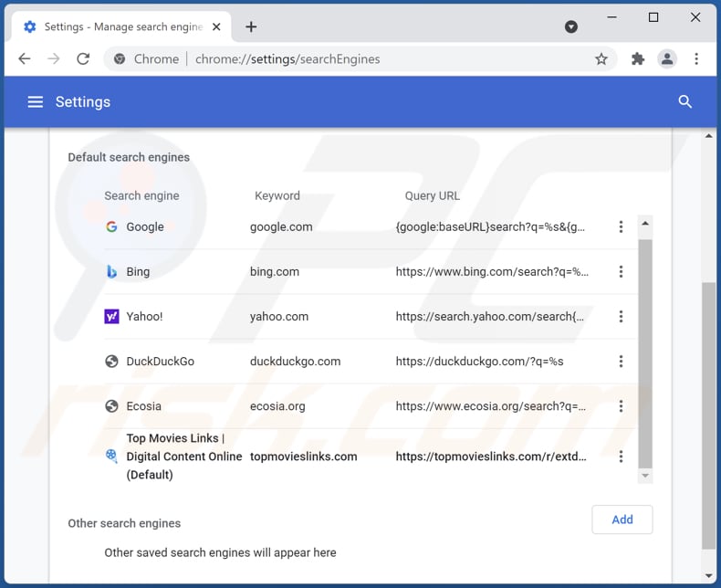Click search engine list scroll up arrow
This screenshot has height=588, width=721.
point(645,224)
